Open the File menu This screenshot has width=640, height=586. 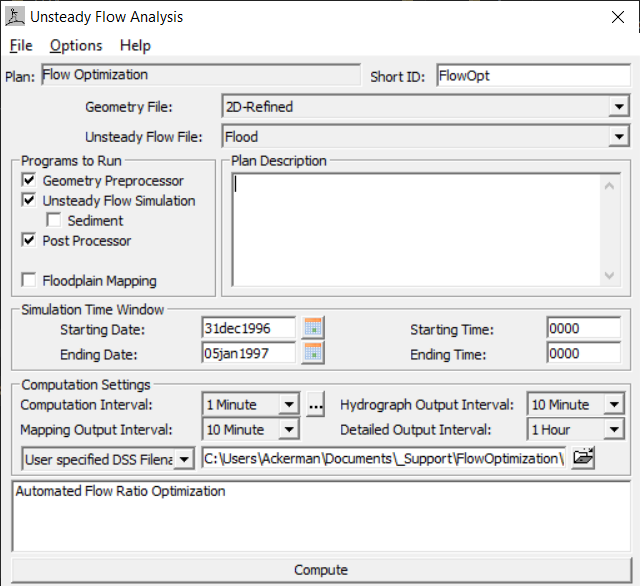pos(21,45)
